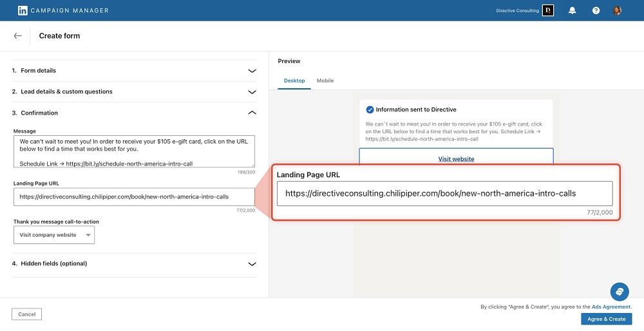The image size is (644, 331).
Task: Click the Landing Page URL field in form
Action: pos(133,197)
